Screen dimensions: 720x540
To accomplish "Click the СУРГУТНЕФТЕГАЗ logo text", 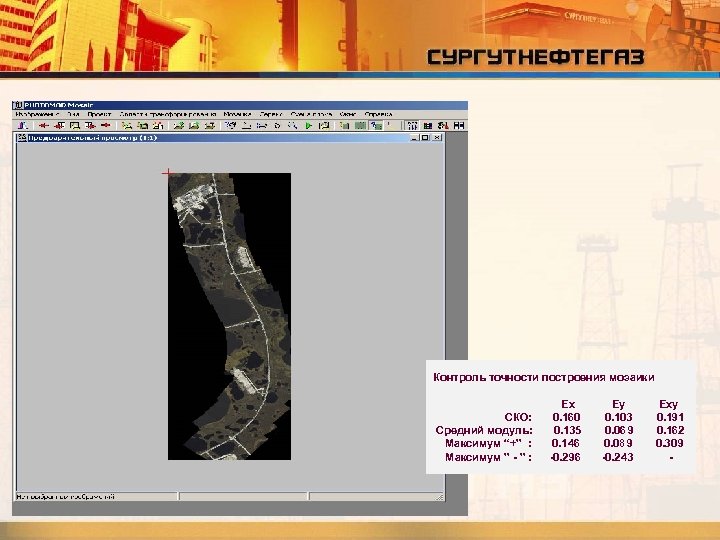I will point(536,57).
